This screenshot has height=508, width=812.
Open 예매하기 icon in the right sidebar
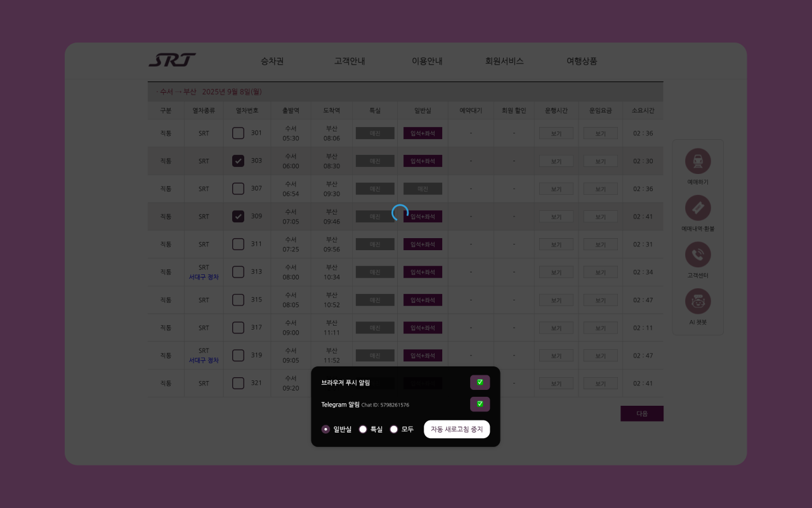click(x=698, y=161)
